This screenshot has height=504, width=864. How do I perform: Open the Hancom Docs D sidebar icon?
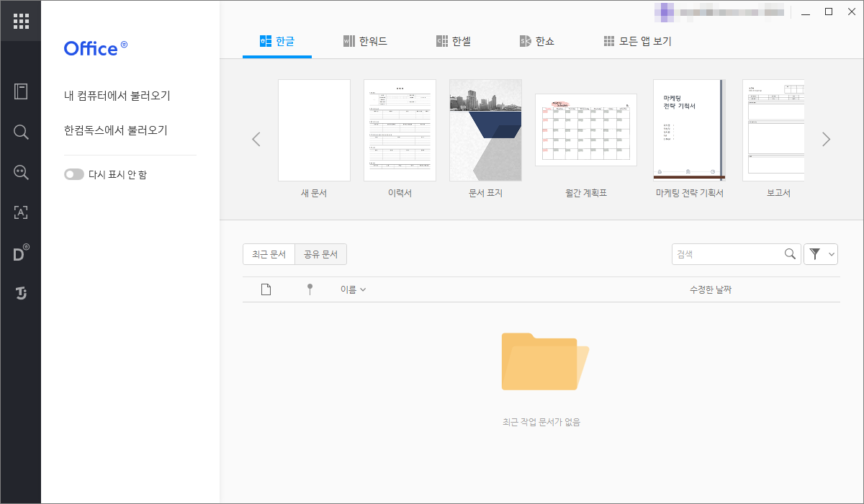[21, 253]
